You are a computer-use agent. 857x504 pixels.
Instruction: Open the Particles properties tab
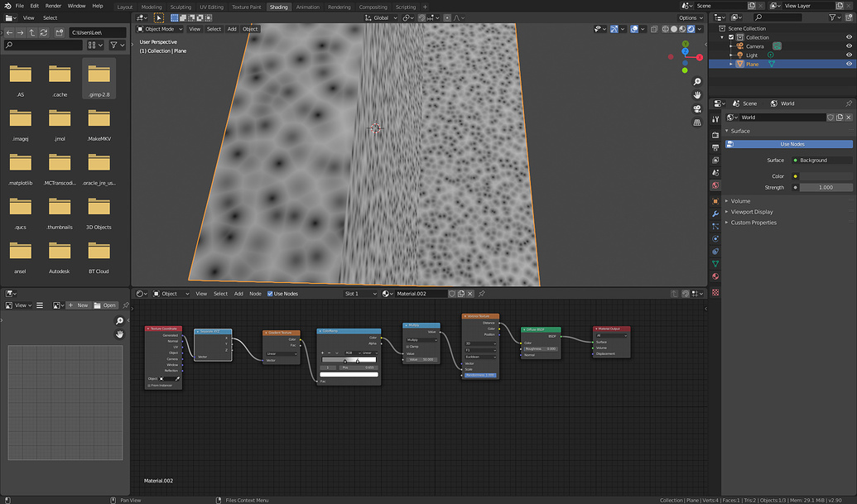(715, 226)
